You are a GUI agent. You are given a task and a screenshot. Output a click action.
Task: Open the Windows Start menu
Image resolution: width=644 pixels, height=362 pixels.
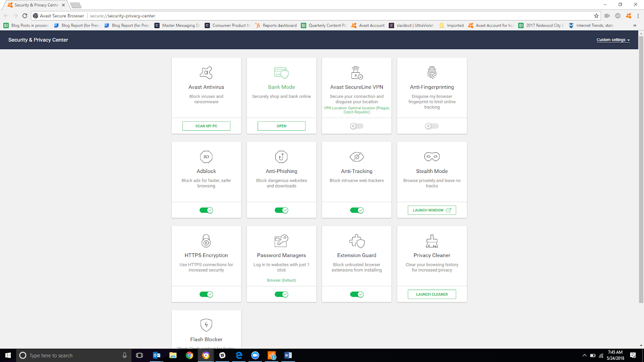[8, 355]
